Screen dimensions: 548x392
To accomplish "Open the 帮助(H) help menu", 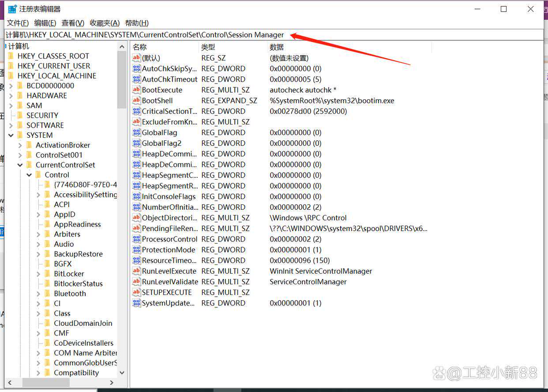I will 137,23.
